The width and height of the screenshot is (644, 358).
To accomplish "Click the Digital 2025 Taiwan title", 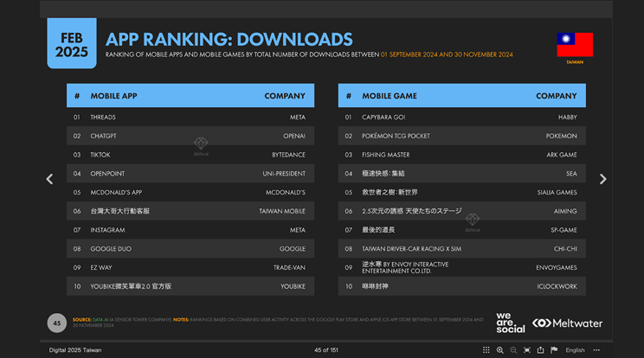I will pos(74,350).
